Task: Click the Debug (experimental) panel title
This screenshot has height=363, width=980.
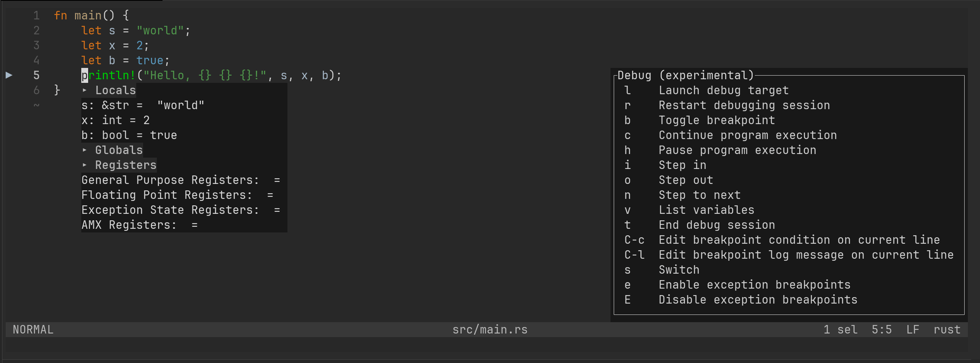Action: 685,75
